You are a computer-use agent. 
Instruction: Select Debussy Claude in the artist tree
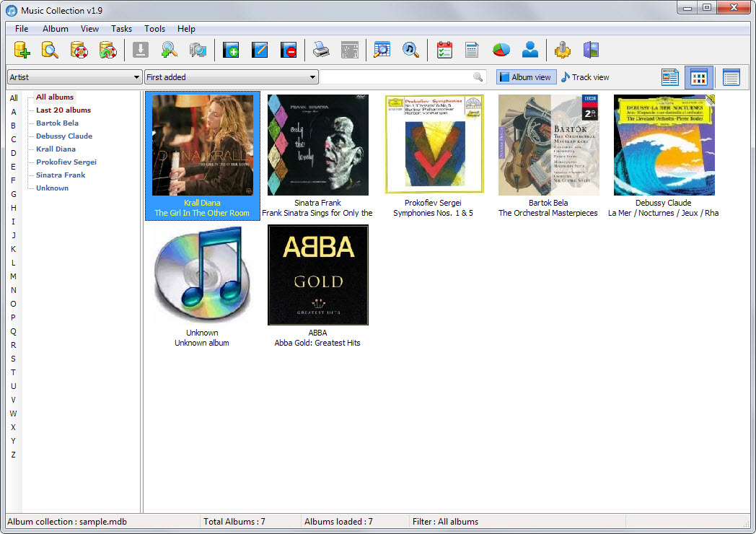click(64, 136)
